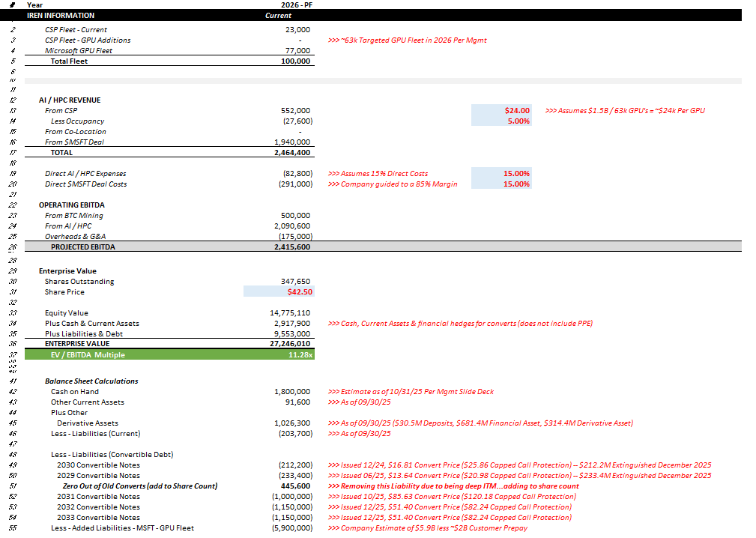Screen dimensions: 756x538
Task: Click the Company Estimate of $5.9B note
Action: (x=428, y=528)
